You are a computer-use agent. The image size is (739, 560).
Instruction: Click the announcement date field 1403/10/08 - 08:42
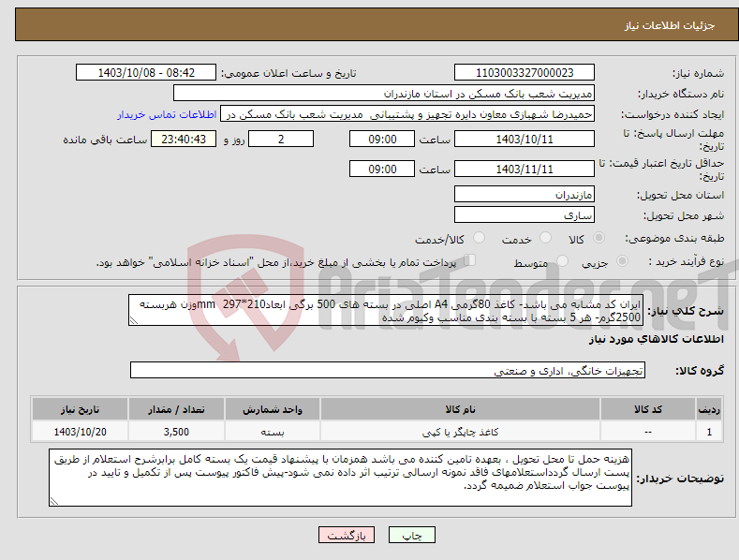(x=146, y=73)
